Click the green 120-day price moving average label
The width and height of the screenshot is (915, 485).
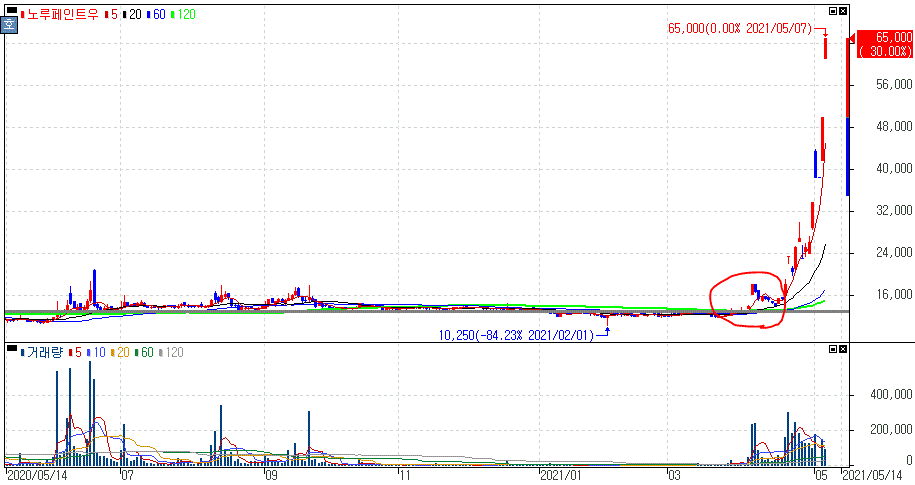click(183, 15)
